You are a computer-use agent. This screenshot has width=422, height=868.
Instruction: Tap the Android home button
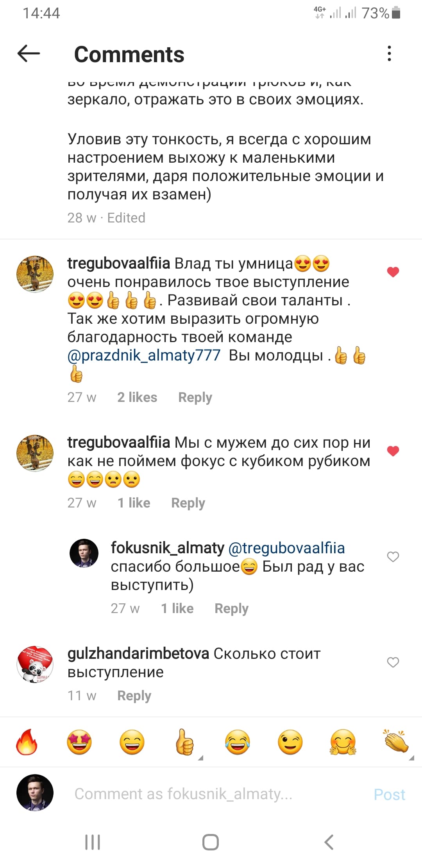click(x=211, y=842)
